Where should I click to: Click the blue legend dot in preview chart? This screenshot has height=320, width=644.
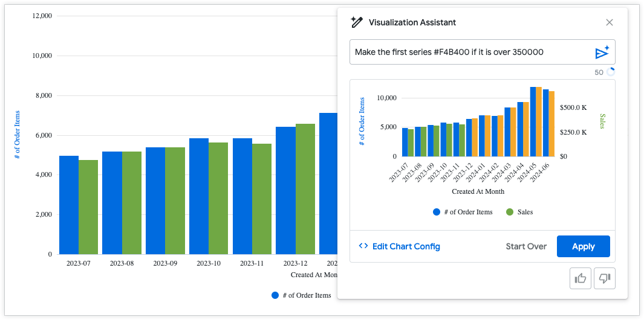tap(437, 212)
